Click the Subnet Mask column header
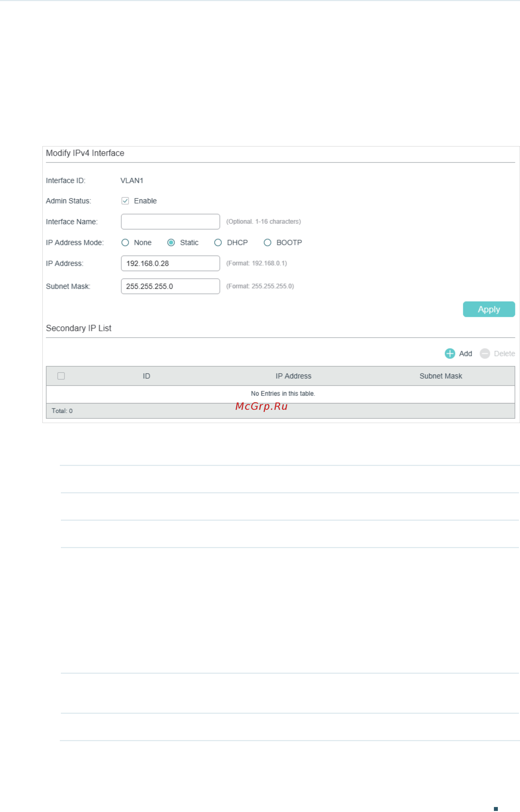This screenshot has height=812, width=520. (x=441, y=376)
